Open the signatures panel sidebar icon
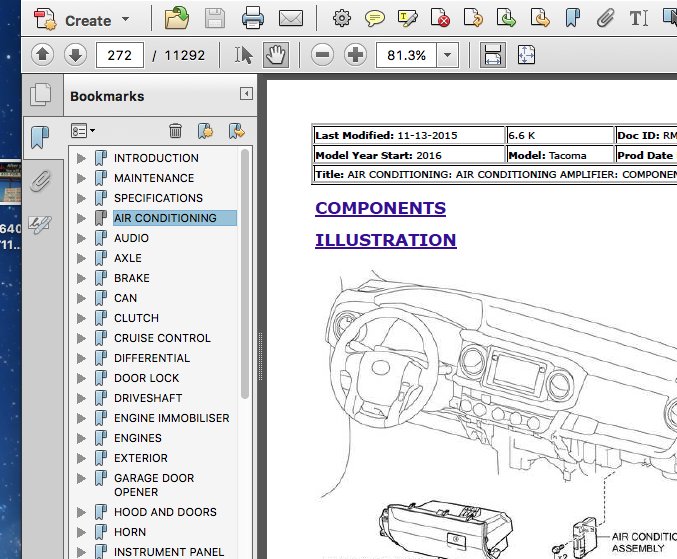Viewport: 677px width, 559px height. click(40, 224)
